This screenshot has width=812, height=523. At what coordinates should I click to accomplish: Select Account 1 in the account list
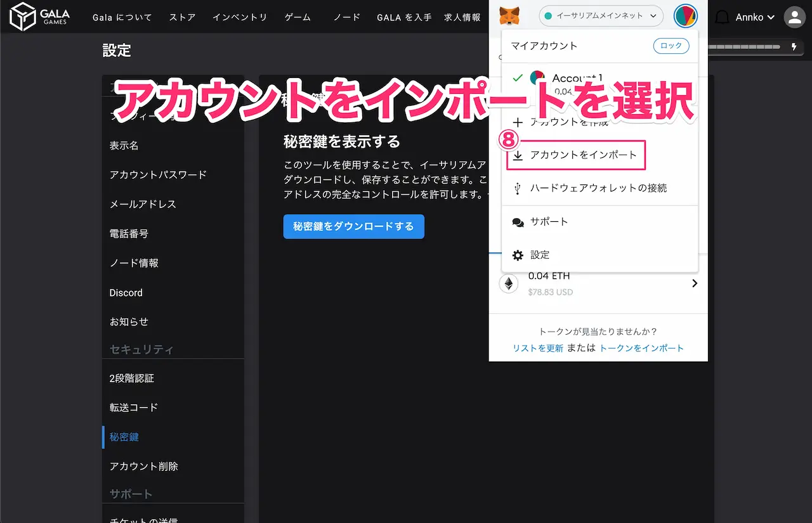click(x=576, y=79)
